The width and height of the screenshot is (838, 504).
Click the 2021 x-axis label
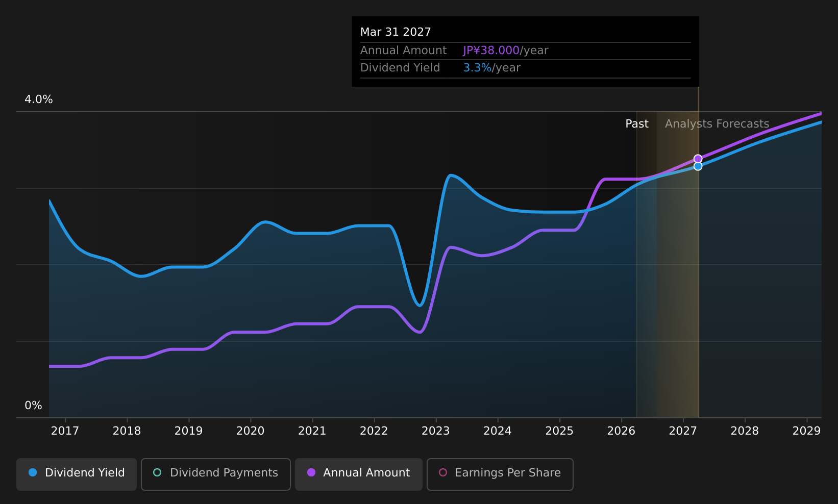312,431
